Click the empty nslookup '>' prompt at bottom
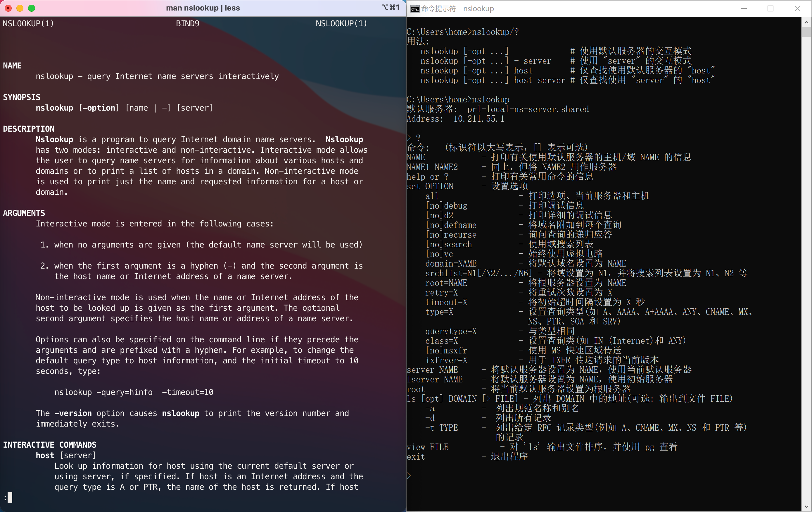812x512 pixels. click(409, 476)
